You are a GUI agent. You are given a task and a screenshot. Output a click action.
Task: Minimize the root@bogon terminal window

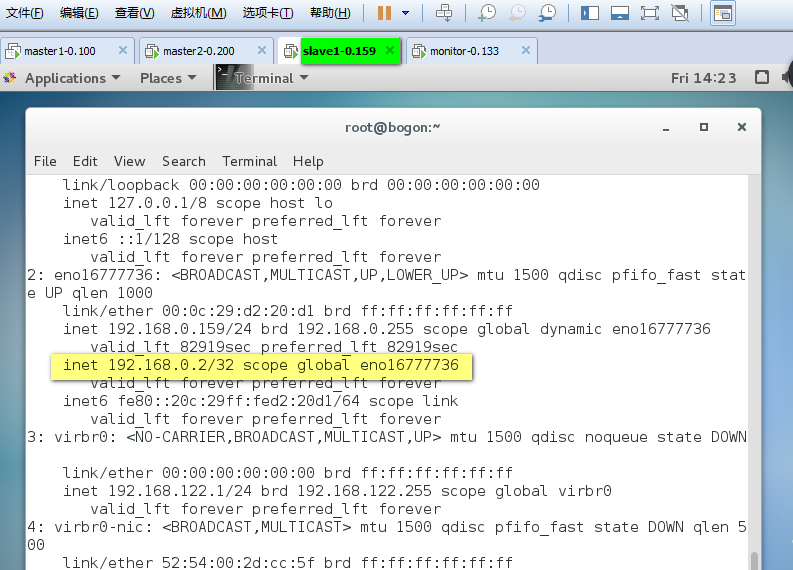coord(666,128)
